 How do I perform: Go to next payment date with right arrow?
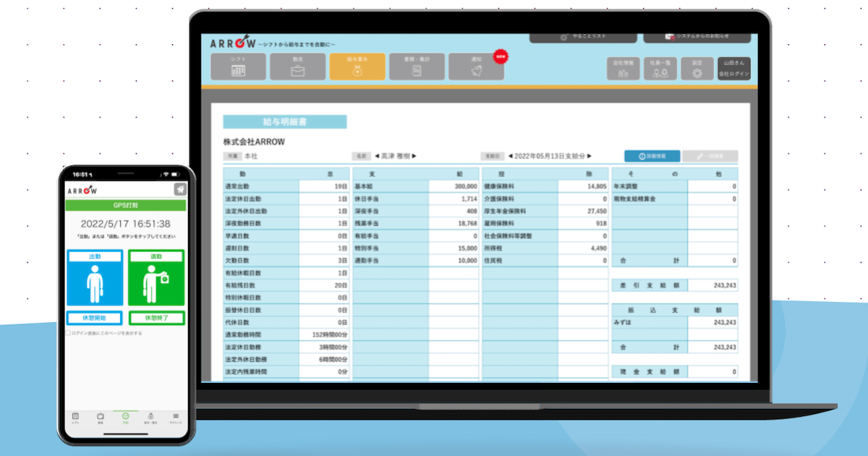590,156
